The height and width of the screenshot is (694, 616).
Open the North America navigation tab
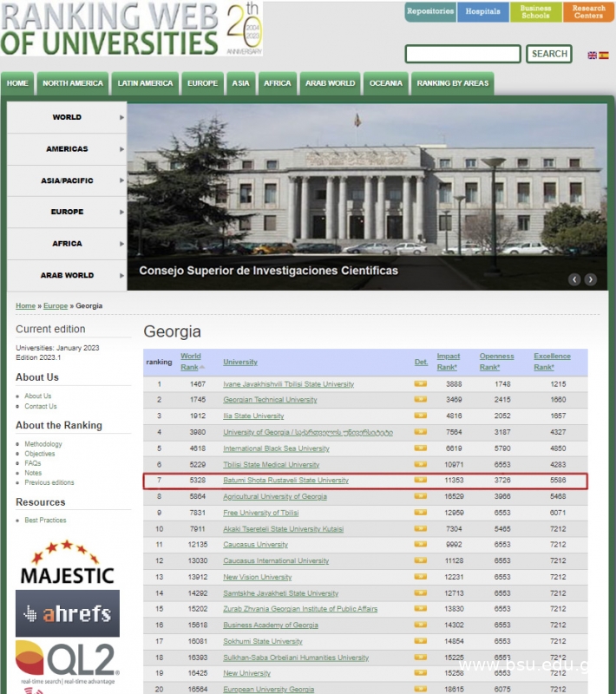pos(73,83)
